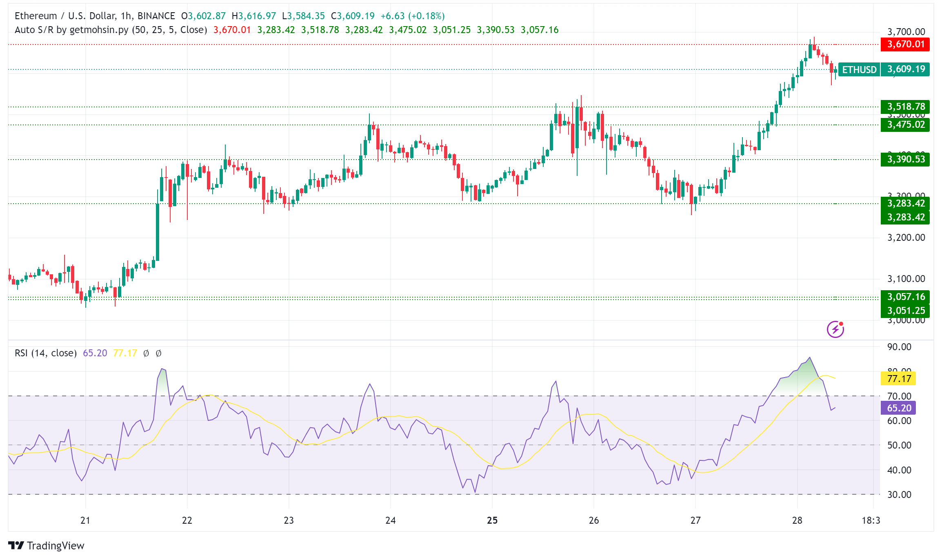Click the 3,700.00 price scale tick
Screen dimensions: 942x560
click(x=906, y=32)
